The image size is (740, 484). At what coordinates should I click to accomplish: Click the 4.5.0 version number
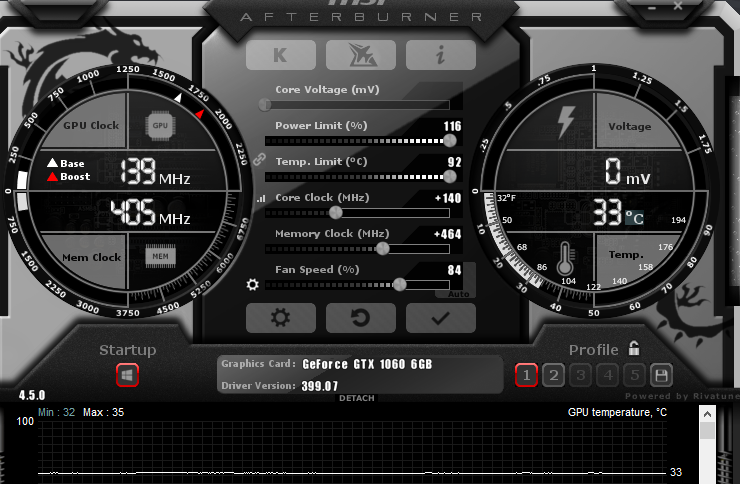[32, 395]
